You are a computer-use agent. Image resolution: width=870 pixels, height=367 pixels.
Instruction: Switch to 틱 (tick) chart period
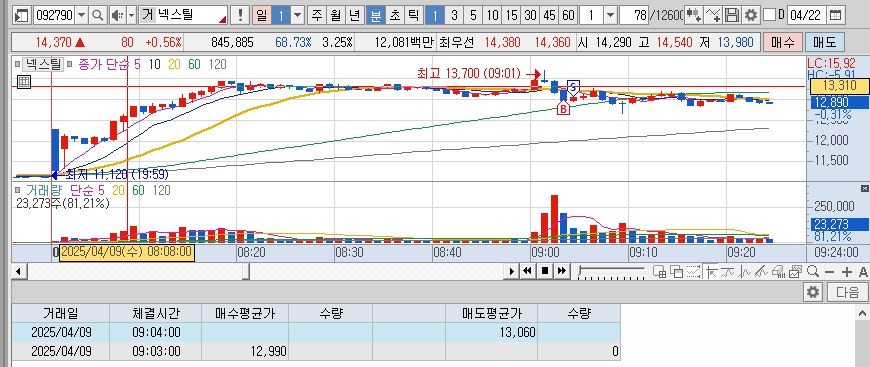point(413,15)
